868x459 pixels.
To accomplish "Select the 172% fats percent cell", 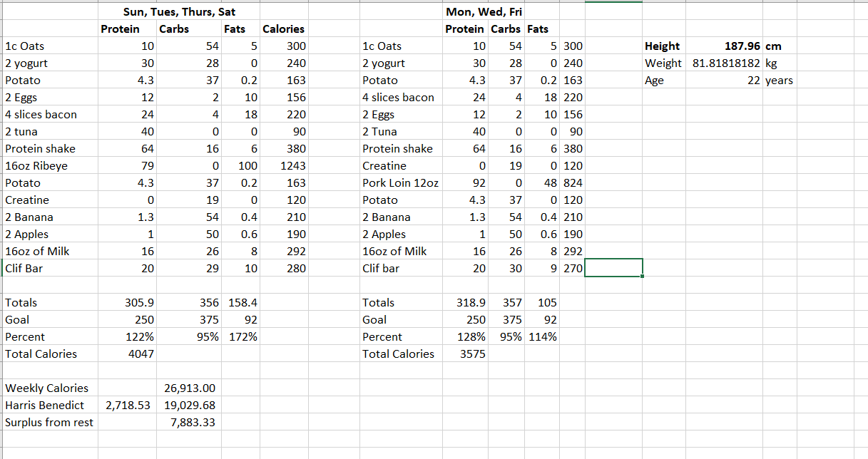I will [x=243, y=337].
